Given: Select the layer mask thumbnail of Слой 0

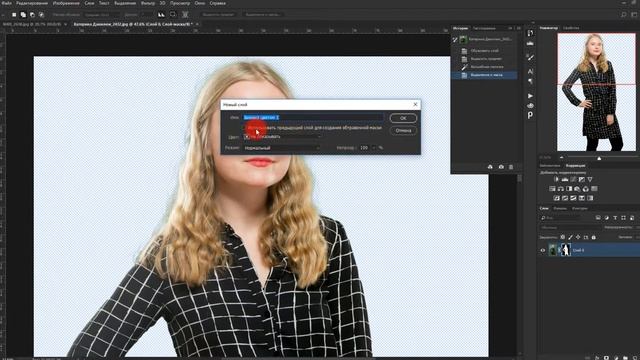Looking at the screenshot, I should click(565, 250).
